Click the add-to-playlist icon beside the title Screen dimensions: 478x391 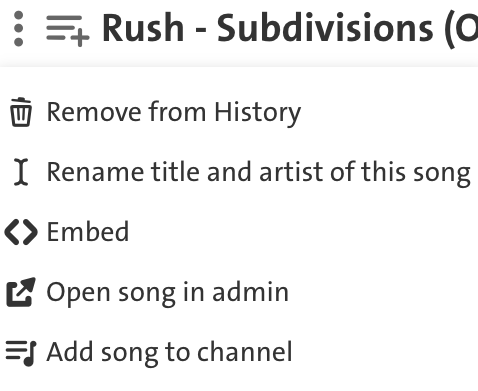tap(68, 30)
